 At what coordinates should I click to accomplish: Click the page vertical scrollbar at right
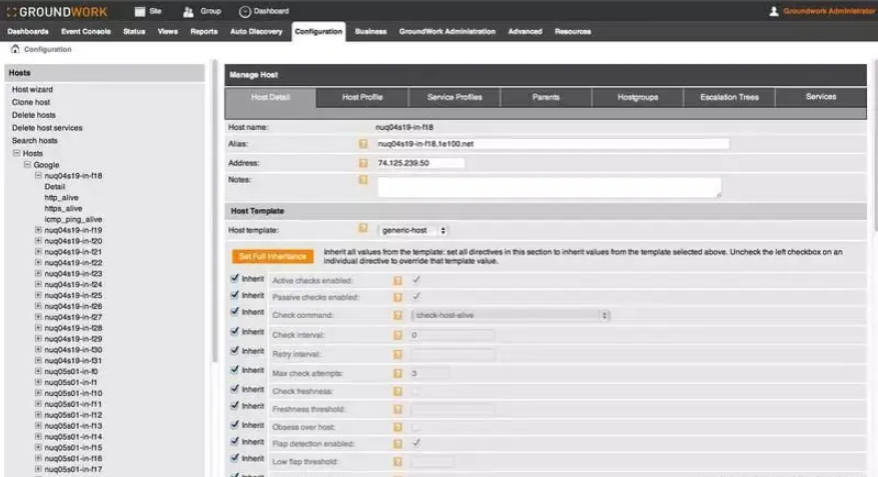875,146
